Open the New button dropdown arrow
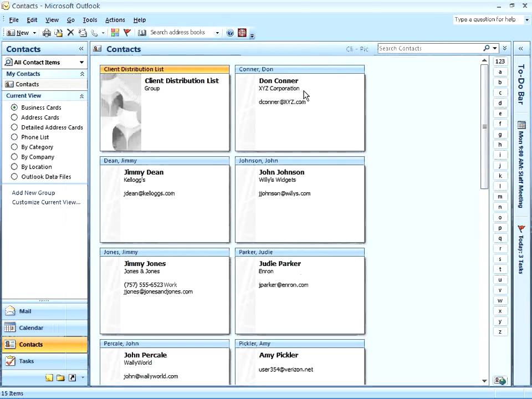Screen dimensions: 532x399 point(34,33)
